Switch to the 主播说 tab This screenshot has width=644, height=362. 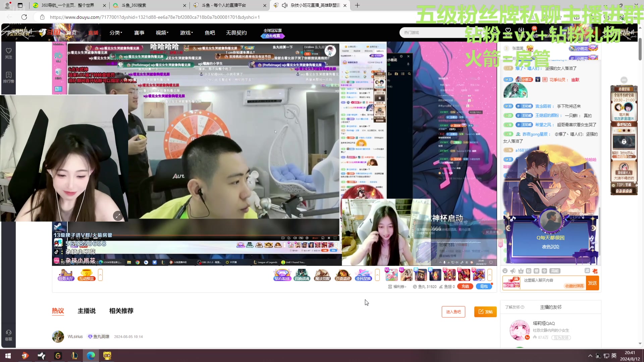(87, 311)
